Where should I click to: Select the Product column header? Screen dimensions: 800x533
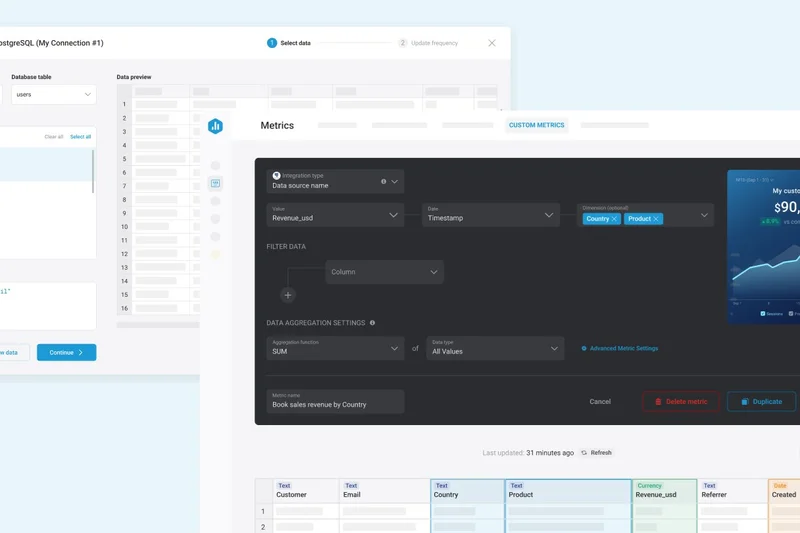click(x=568, y=491)
